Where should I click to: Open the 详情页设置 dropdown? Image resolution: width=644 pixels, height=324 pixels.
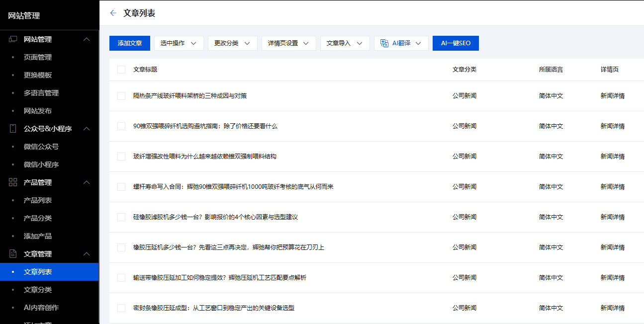pos(289,43)
